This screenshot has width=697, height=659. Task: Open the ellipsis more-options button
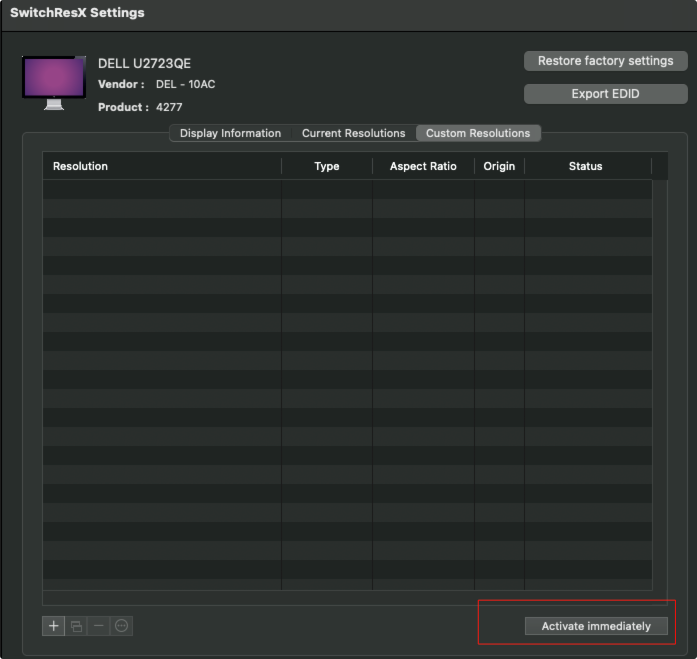click(x=121, y=626)
